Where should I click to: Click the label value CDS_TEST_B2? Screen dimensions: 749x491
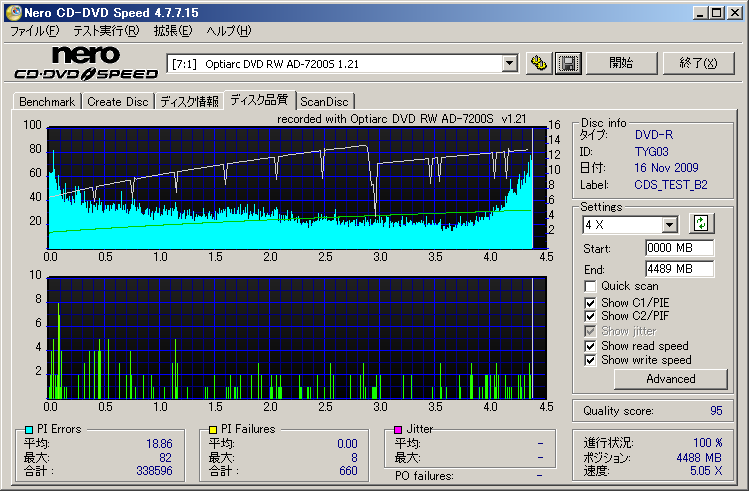tap(671, 185)
